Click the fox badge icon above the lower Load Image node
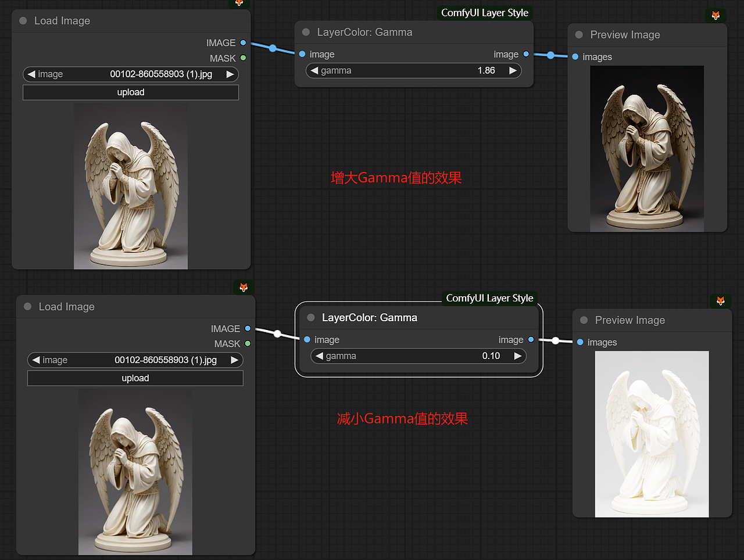The height and width of the screenshot is (560, 744). [x=244, y=288]
